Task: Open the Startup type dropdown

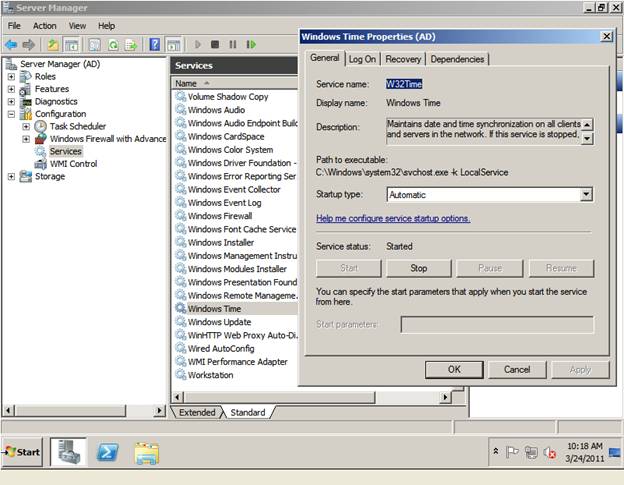Action: (586, 195)
